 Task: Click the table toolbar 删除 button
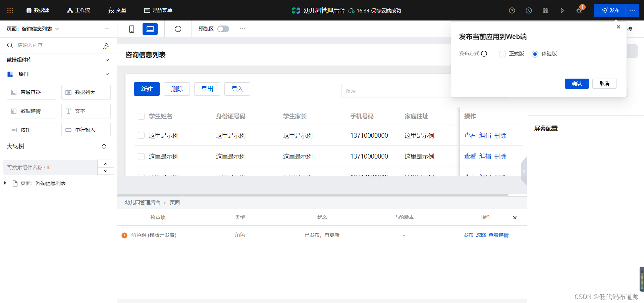[x=177, y=89]
